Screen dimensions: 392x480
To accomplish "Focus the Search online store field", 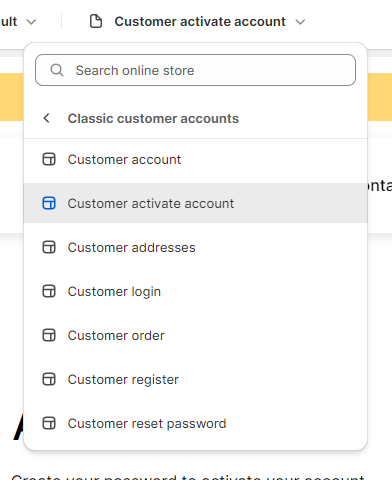I will point(195,70).
